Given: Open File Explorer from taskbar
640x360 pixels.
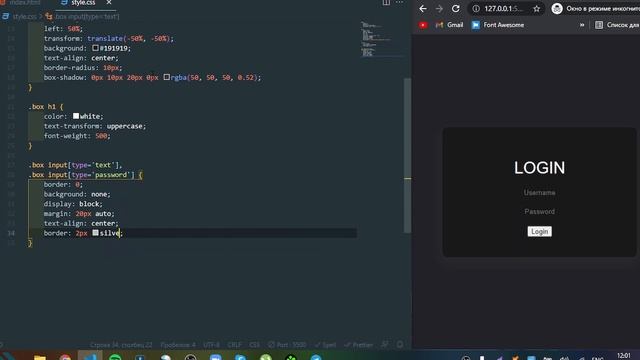Looking at the screenshot, I should pos(40,358).
